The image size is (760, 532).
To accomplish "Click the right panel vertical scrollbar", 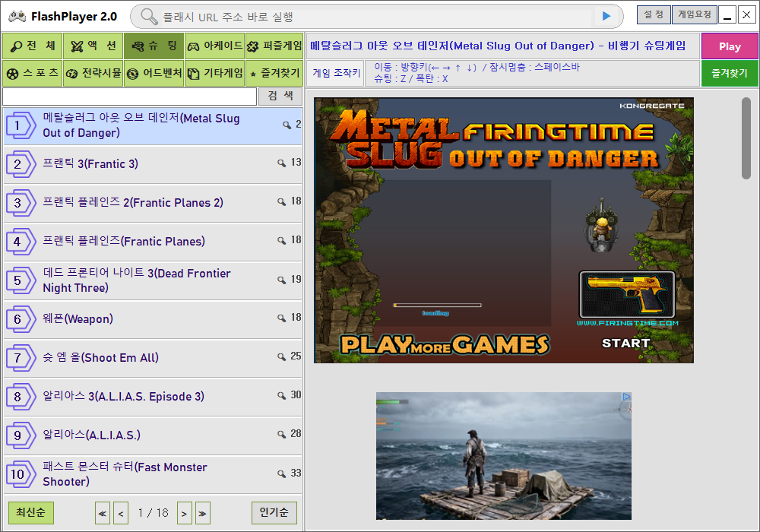I will click(x=746, y=138).
